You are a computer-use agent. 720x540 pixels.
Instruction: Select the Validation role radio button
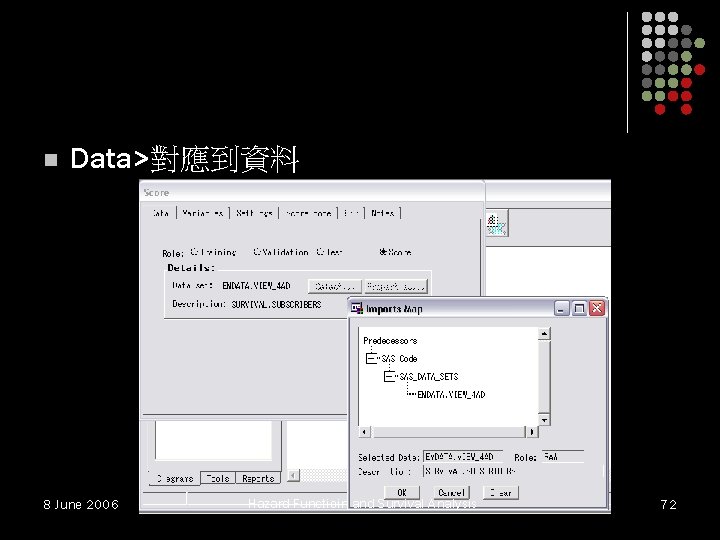(x=257, y=252)
